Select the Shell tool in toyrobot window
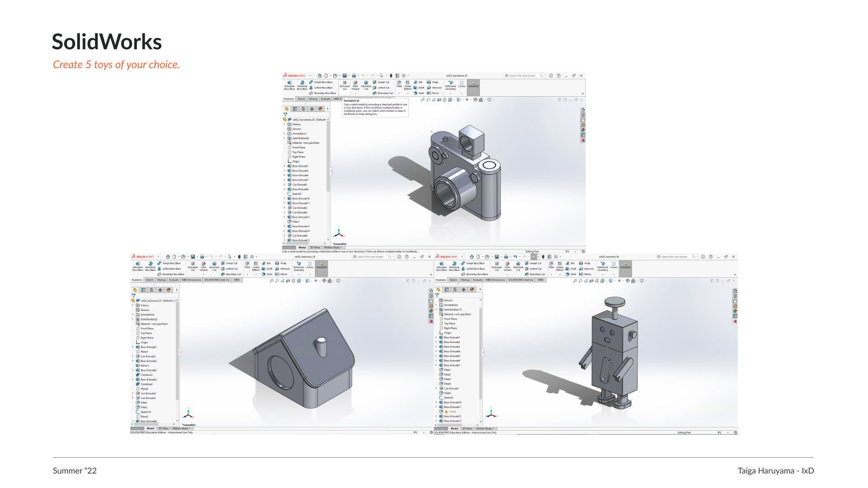 pos(571,274)
